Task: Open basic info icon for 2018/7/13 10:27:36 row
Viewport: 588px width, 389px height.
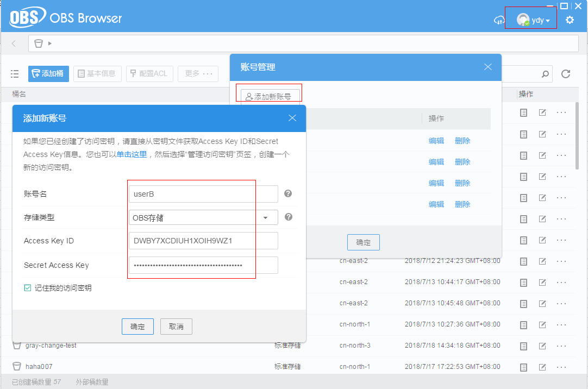Action: pos(523,325)
